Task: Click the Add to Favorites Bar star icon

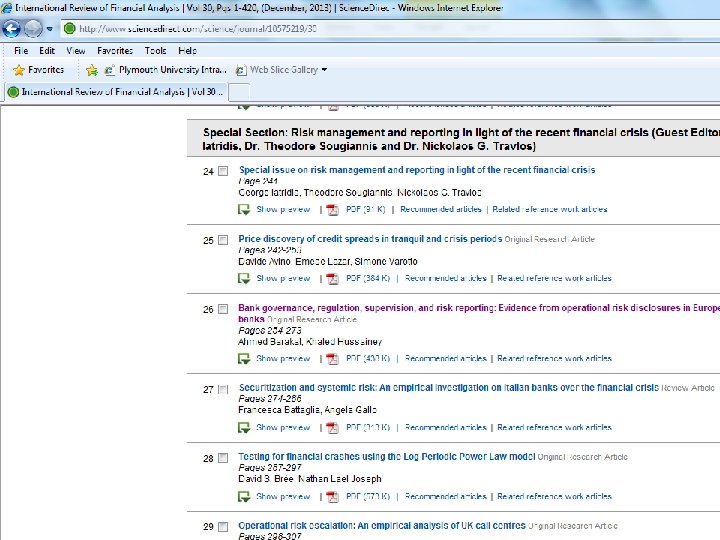Action: 92,70
